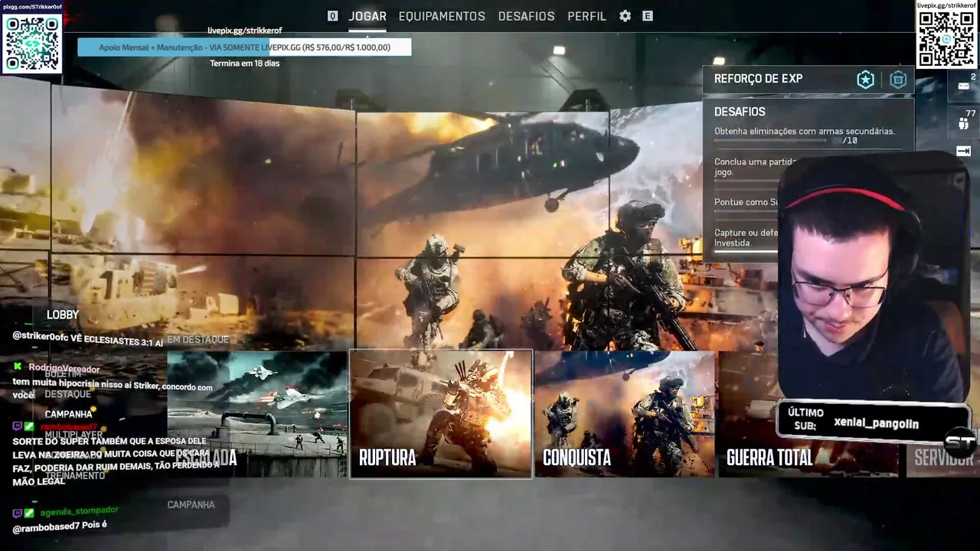Select LOBBY in the side menu
Viewport: 980px width, 551px height.
pyautogui.click(x=63, y=315)
